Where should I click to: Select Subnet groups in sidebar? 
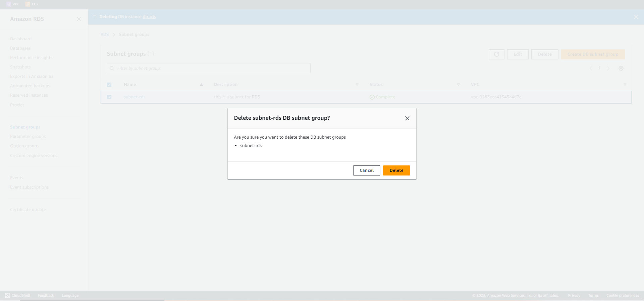pos(25,127)
